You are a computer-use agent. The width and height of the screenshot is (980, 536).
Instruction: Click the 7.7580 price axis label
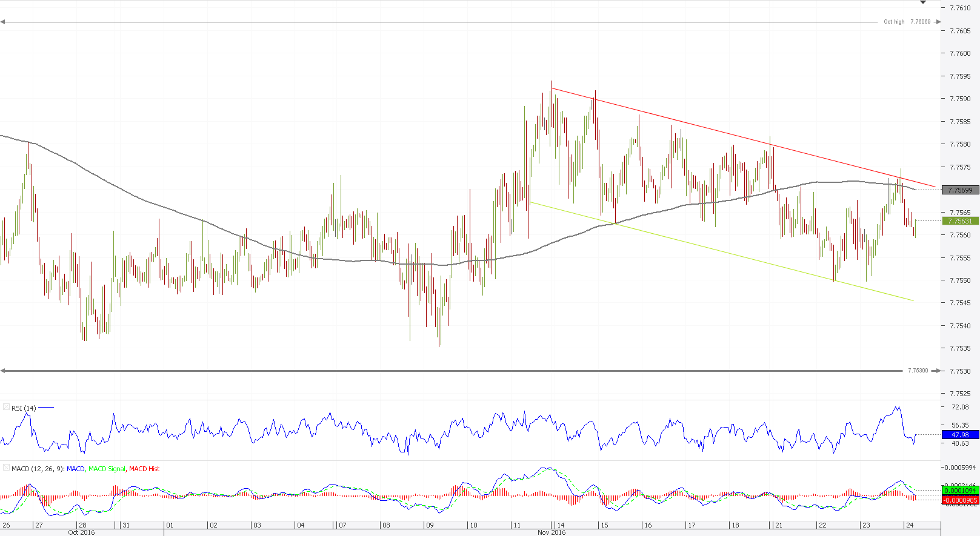pos(960,144)
